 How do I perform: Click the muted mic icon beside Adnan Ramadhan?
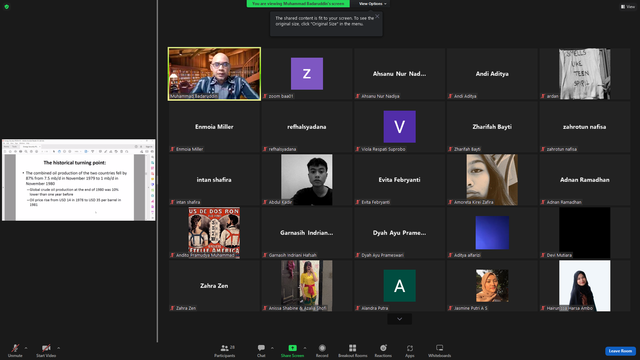[543, 202]
